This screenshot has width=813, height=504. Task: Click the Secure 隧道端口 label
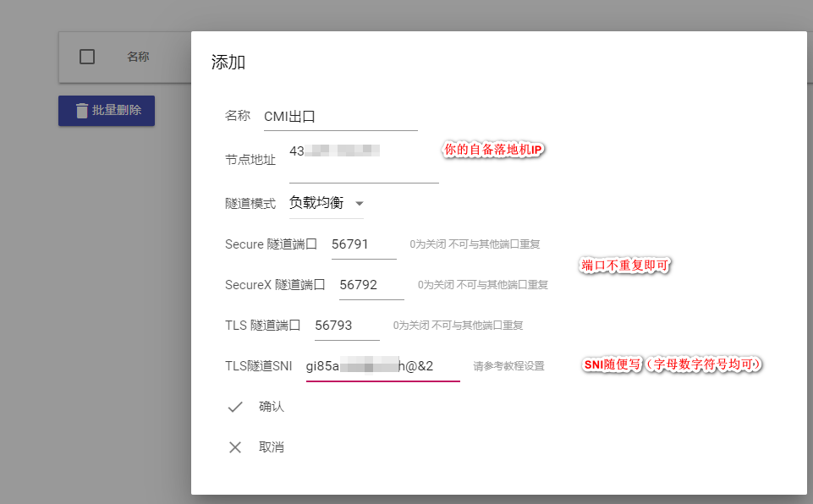(272, 244)
